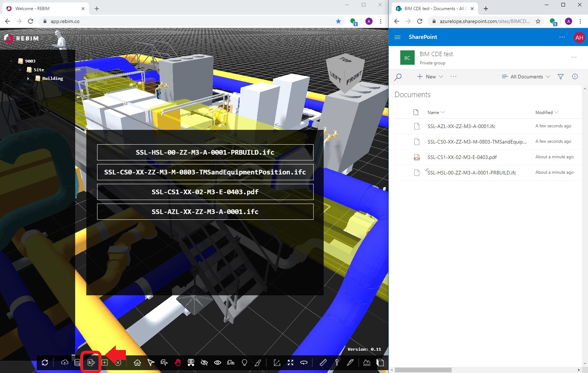Select the red hand pan tool

pyautogui.click(x=178, y=363)
